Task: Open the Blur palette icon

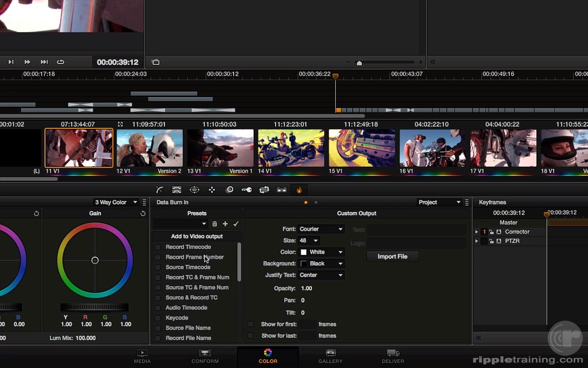Action: 230,190
